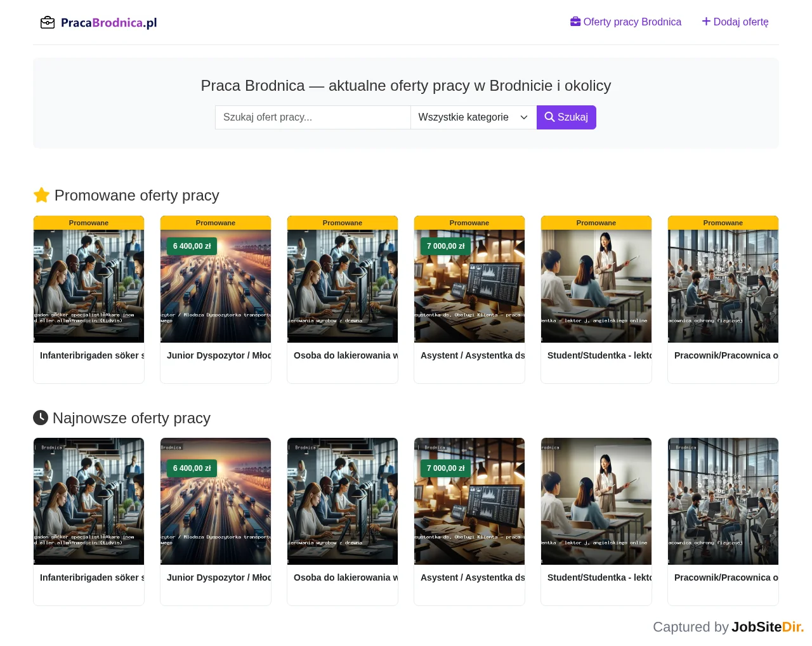Image resolution: width=812 pixels, height=646 pixels.
Task: Open newest Pracownik/Pracownica job image
Action: point(723,501)
